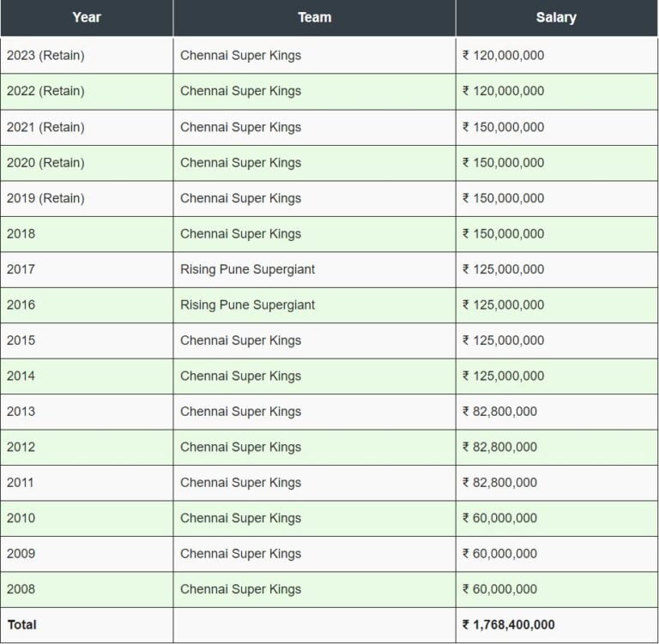Select the 2017 year cell
The image size is (659, 644).
[87, 269]
